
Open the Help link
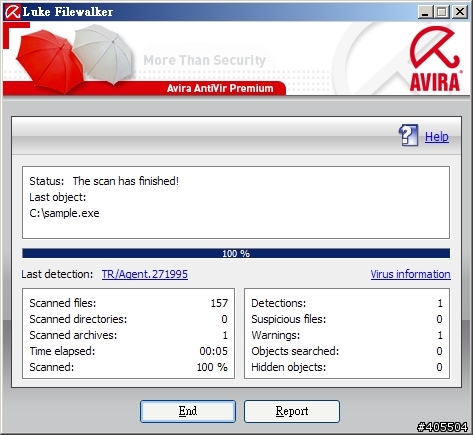click(437, 137)
